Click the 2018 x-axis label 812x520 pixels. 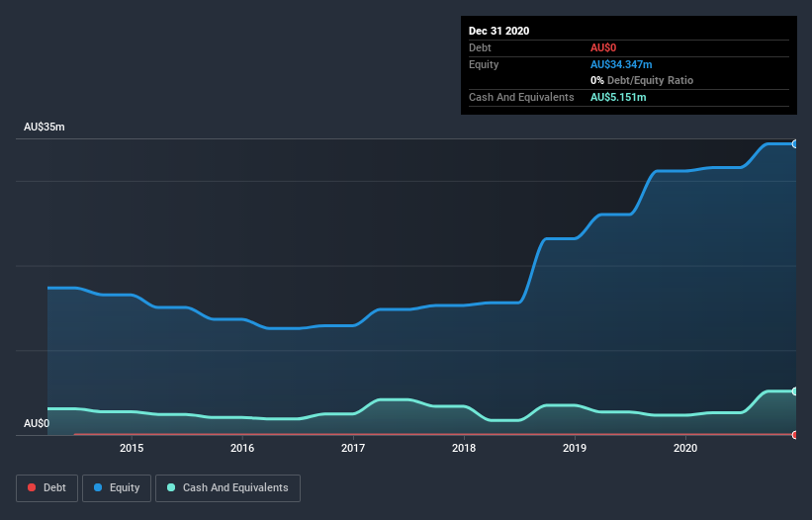[464, 448]
